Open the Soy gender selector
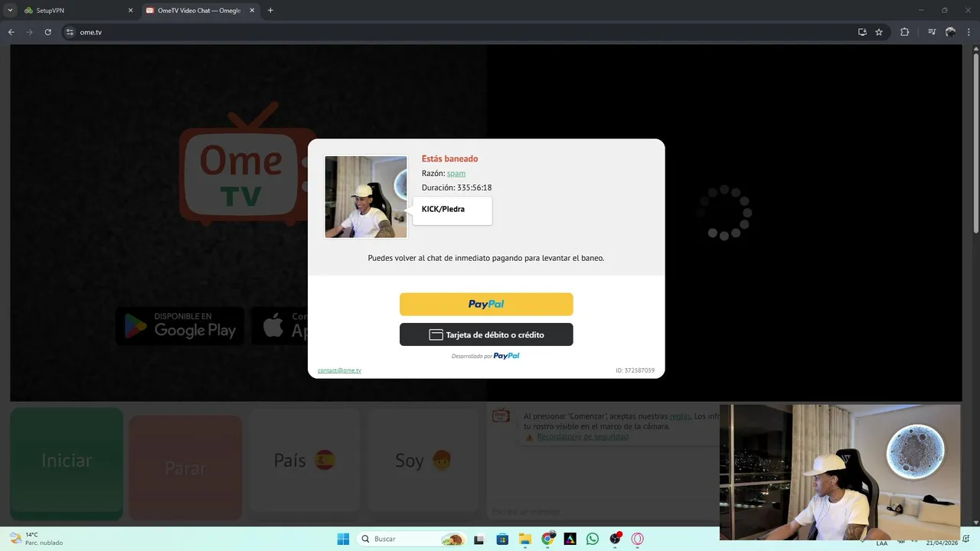The image size is (980, 551). tap(423, 460)
